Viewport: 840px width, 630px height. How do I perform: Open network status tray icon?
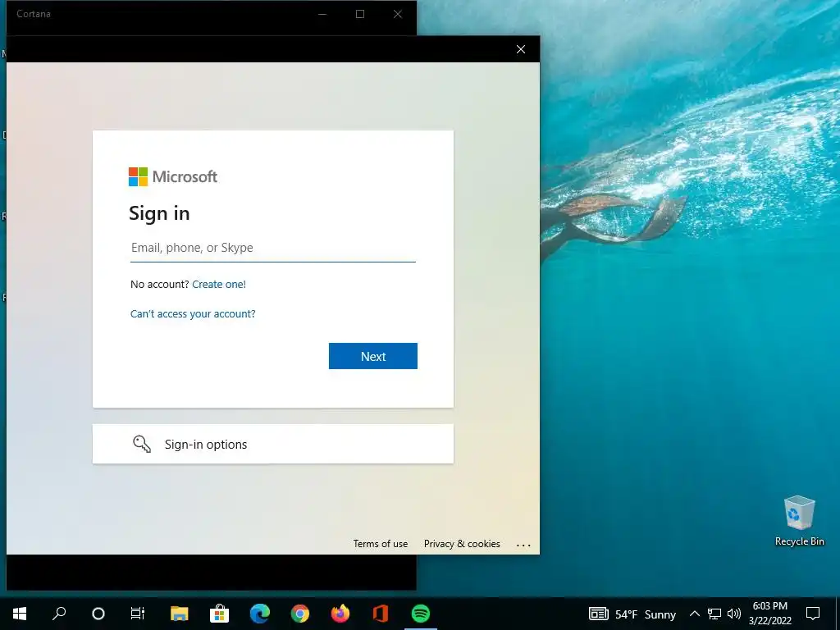click(714, 614)
